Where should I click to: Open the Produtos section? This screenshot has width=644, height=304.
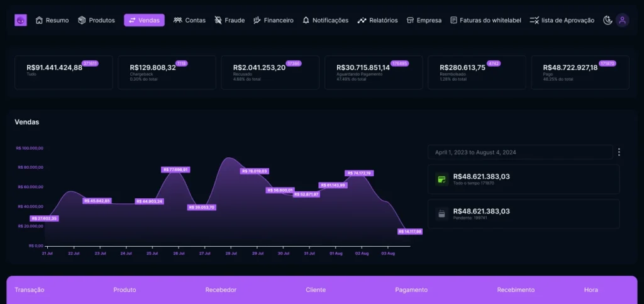(x=96, y=20)
